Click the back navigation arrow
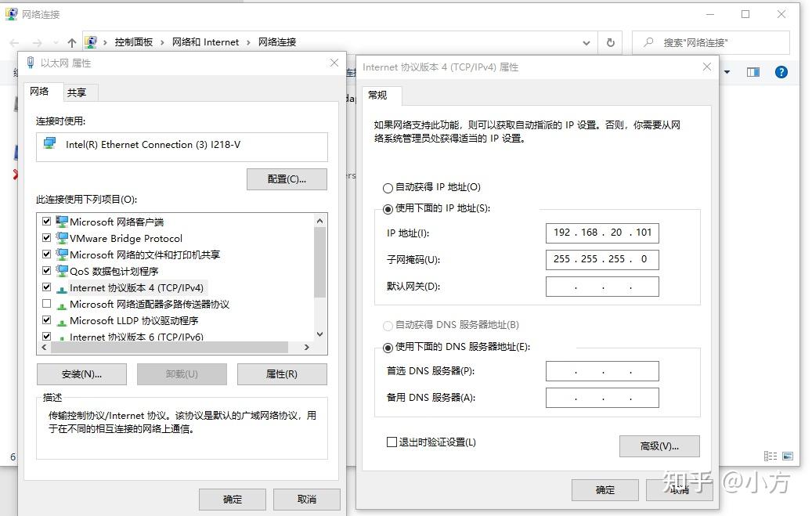Image resolution: width=812 pixels, height=516 pixels. pos(13,42)
